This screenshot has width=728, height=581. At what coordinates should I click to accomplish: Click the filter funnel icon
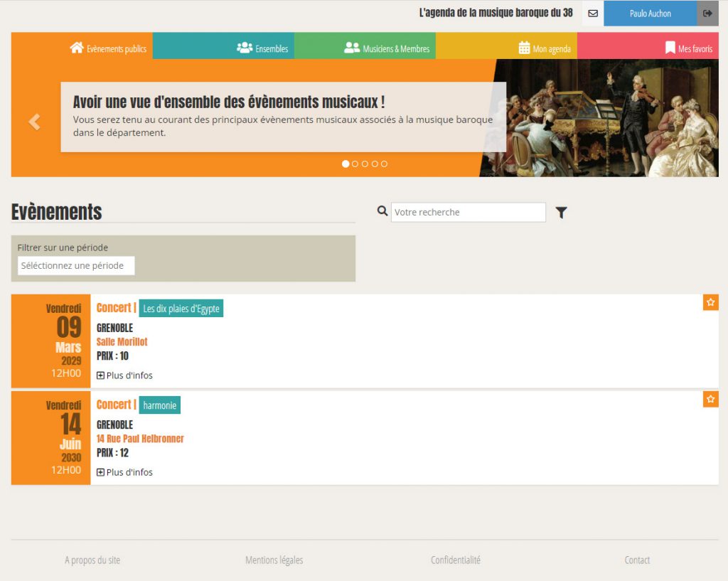[x=561, y=213]
